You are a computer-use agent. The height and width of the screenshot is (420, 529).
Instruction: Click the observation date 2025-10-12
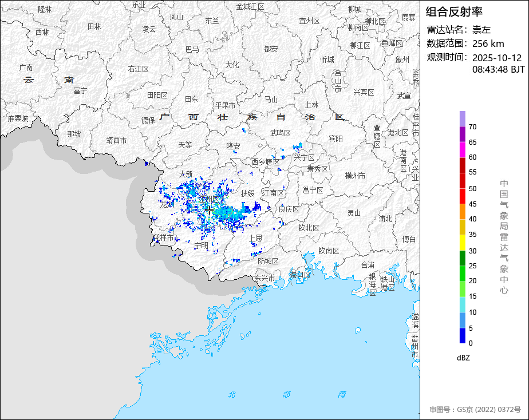click(497, 58)
